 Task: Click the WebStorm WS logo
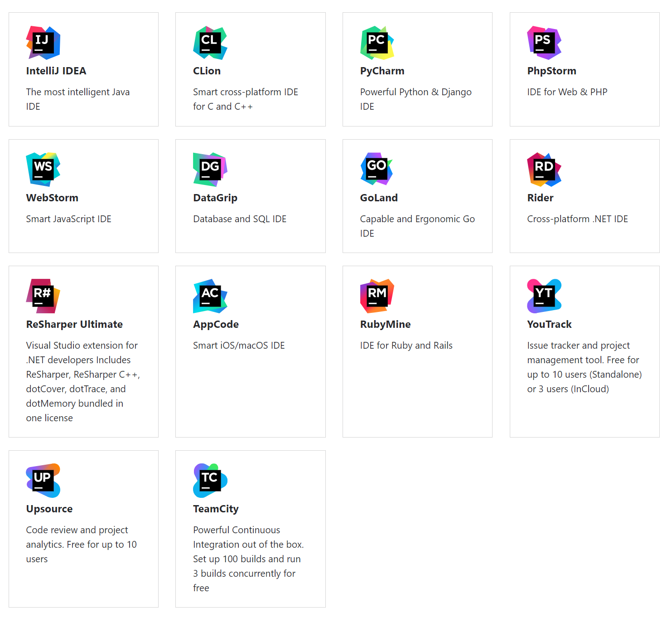point(43,169)
